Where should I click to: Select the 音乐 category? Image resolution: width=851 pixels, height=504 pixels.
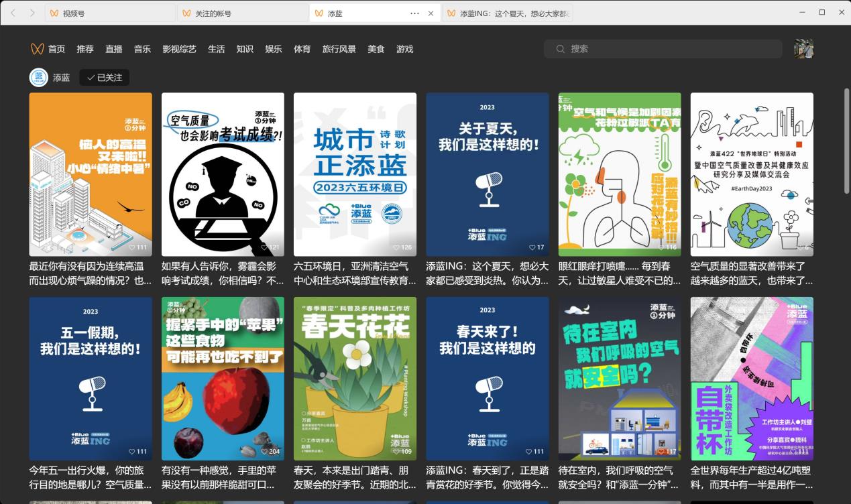(x=142, y=49)
